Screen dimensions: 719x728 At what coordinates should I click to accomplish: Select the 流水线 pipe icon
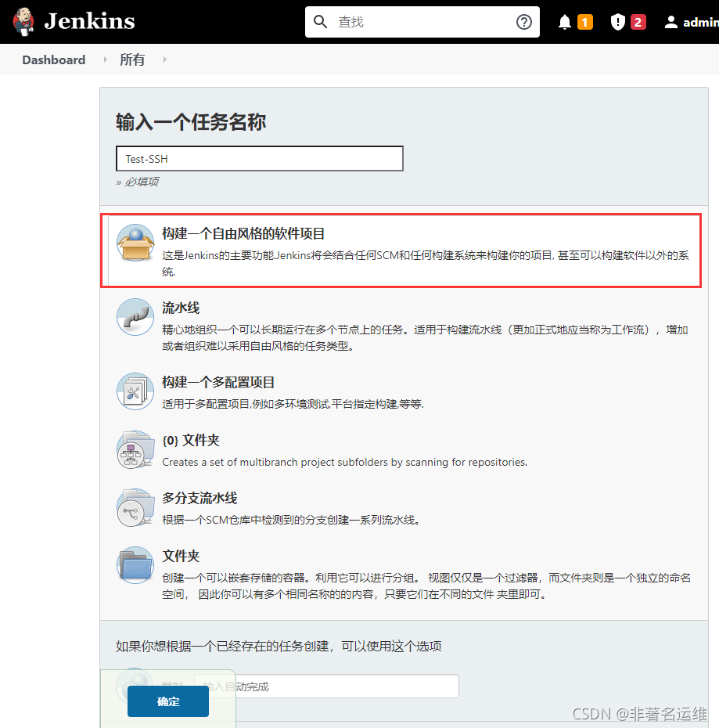click(x=135, y=317)
